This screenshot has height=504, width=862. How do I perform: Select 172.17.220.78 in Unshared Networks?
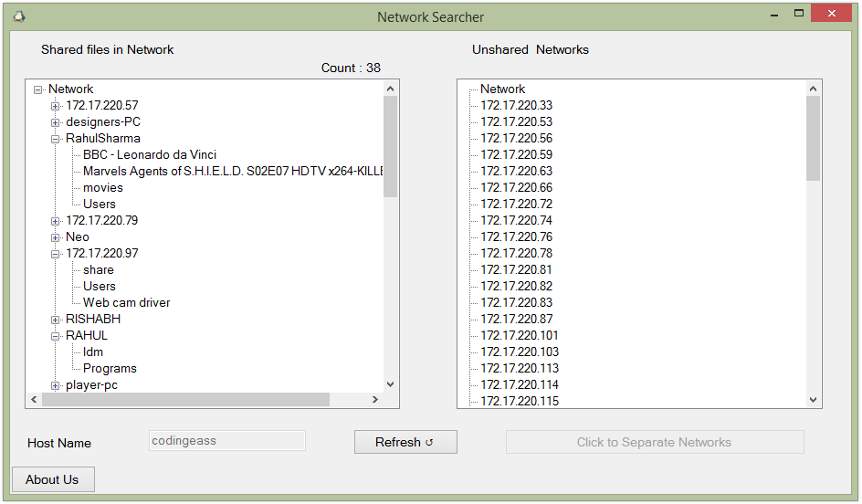516,254
